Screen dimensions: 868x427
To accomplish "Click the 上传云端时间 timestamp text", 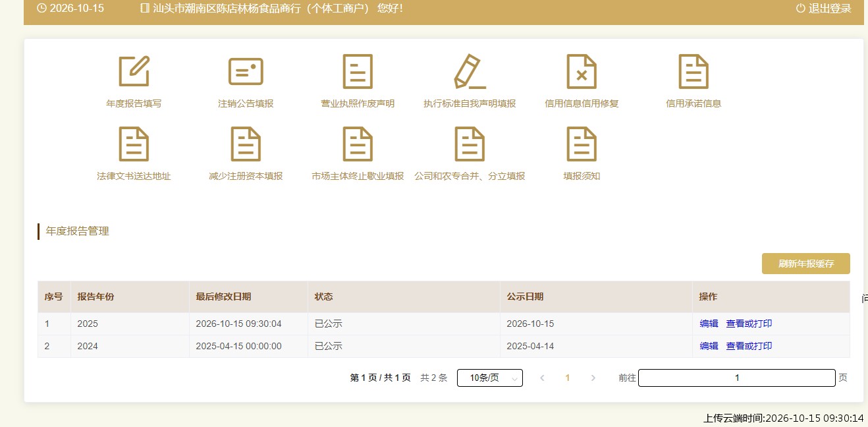I will 784,418.
